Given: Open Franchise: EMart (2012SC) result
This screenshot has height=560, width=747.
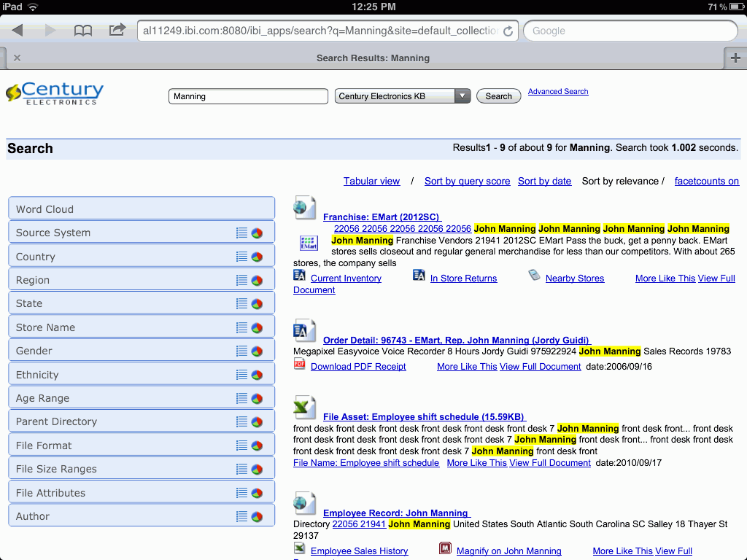Looking at the screenshot, I should point(382,217).
